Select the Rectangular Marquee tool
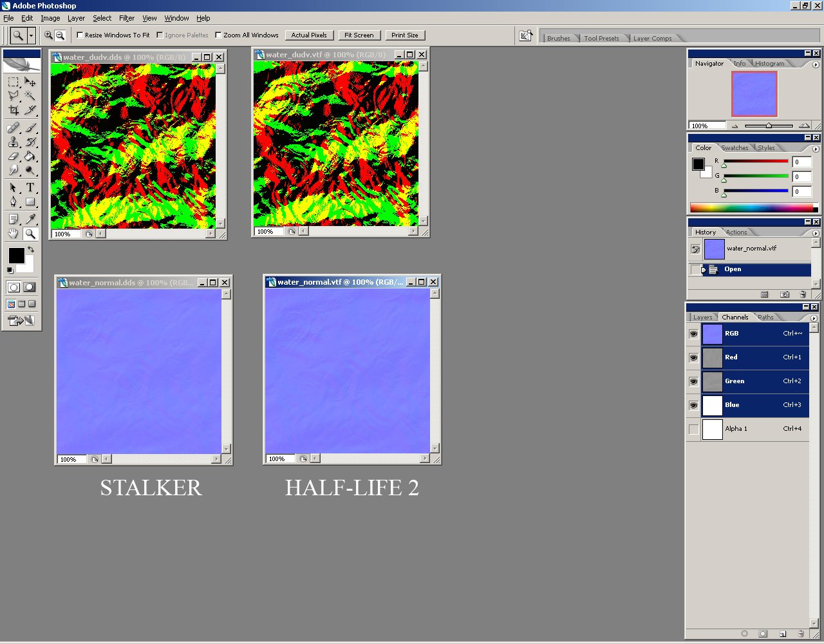Image resolution: width=824 pixels, height=644 pixels. (x=14, y=82)
